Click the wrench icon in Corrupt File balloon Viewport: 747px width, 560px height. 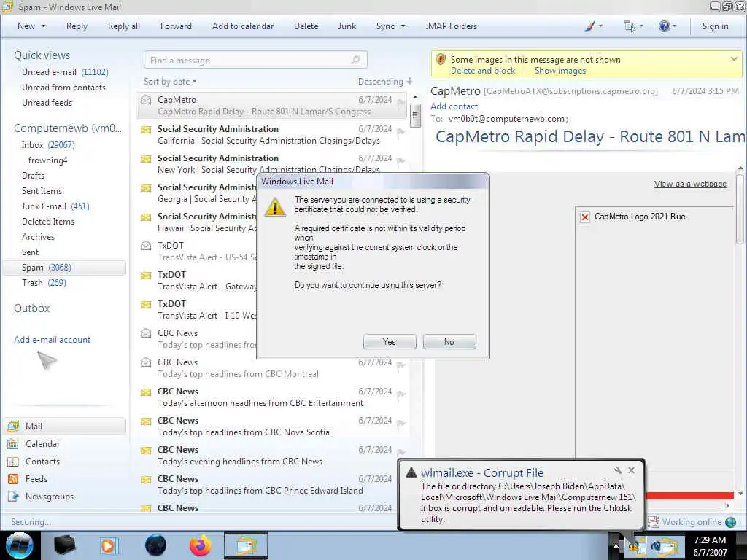(x=618, y=470)
